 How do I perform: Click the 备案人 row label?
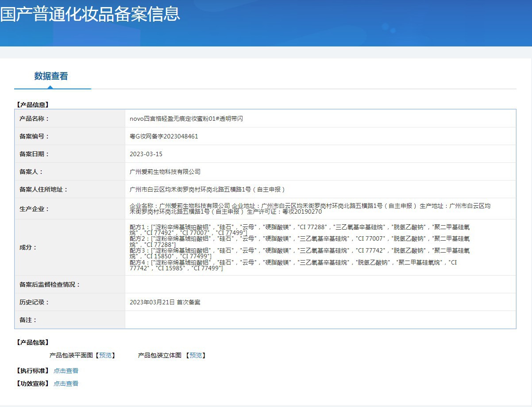tap(31, 172)
